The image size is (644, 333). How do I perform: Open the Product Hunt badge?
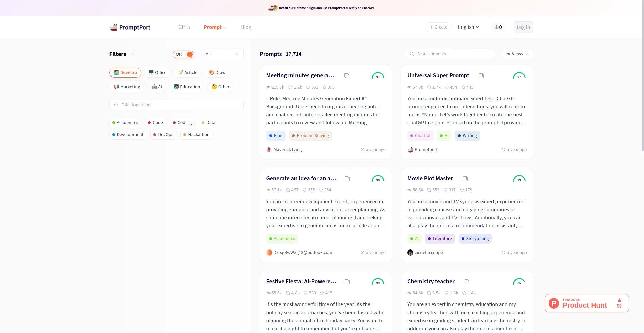pyautogui.click(x=587, y=303)
